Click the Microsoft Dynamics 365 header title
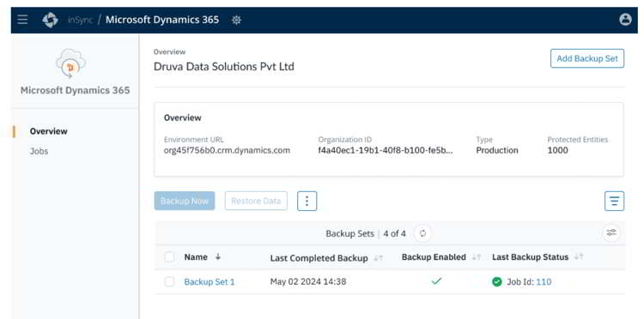Screen dimensions: 644x319 162,20
